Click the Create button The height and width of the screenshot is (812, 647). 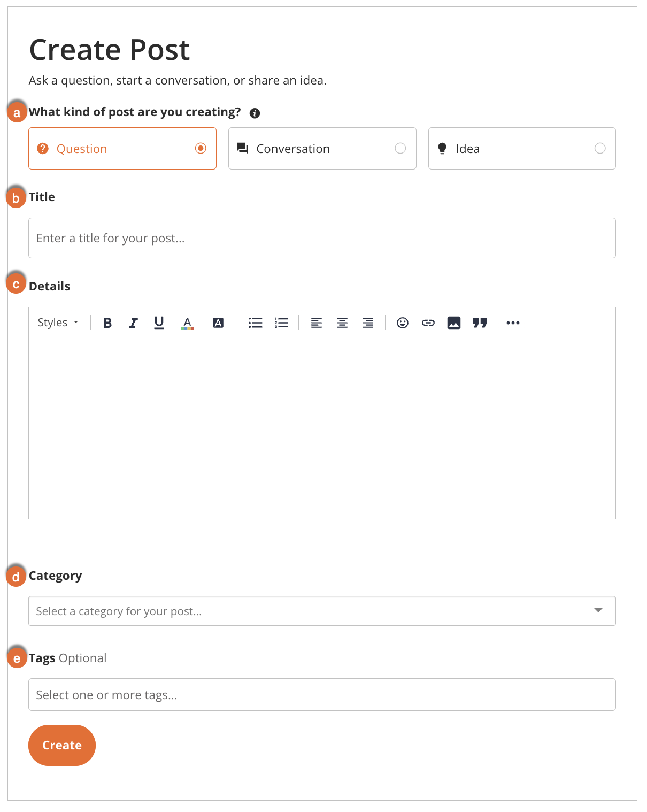click(x=62, y=745)
